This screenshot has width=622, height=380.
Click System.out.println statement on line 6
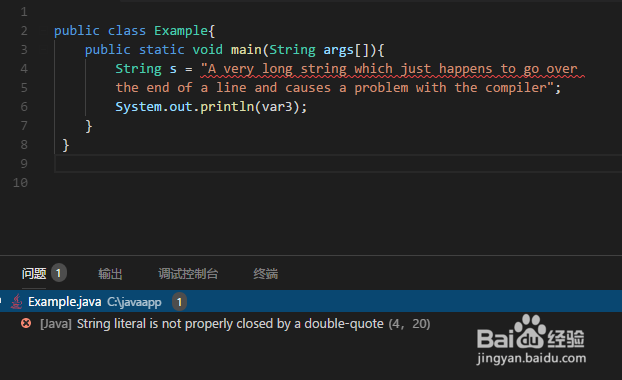pos(211,107)
